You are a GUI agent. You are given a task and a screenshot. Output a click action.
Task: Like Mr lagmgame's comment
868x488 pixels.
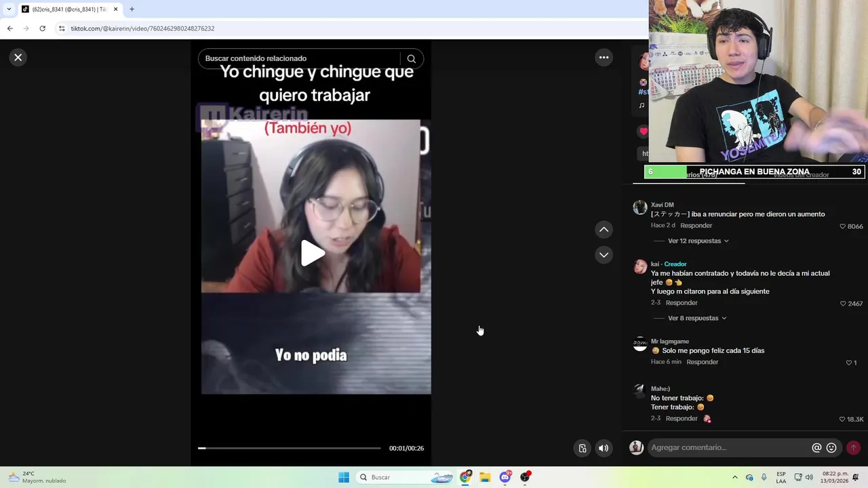(x=848, y=363)
